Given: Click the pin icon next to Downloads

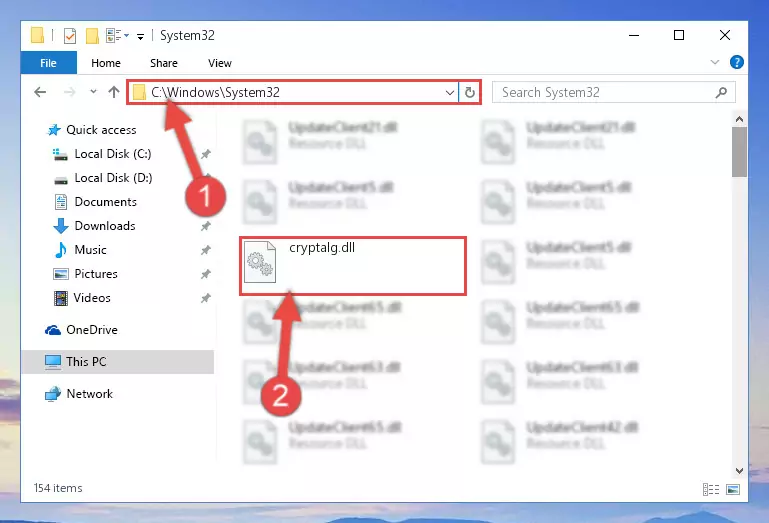Looking at the screenshot, I should [205, 226].
